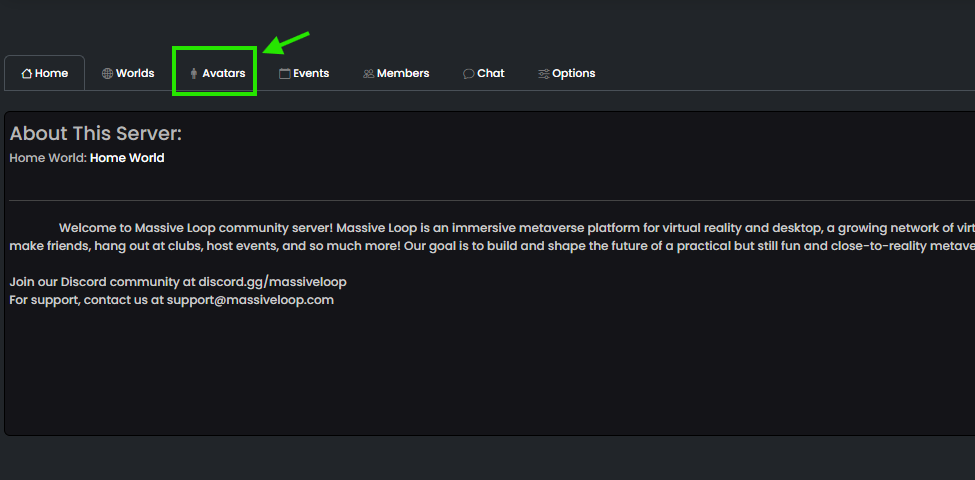Select the Members tab

396,73
